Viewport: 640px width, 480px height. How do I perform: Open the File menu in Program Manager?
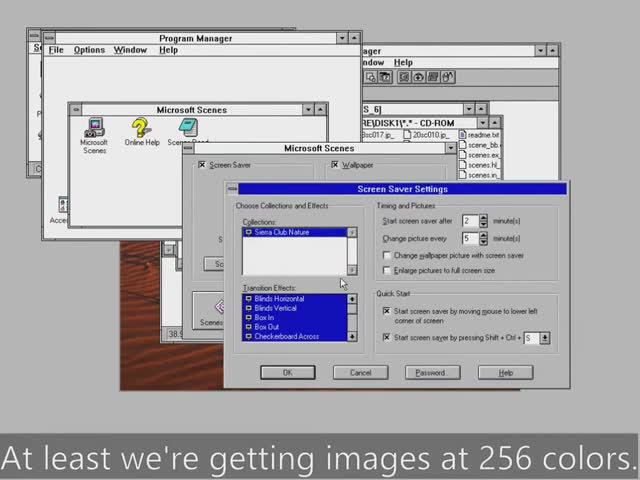(x=56, y=50)
